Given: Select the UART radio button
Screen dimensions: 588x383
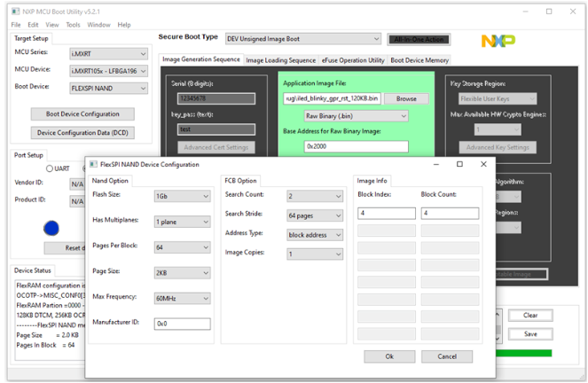Looking at the screenshot, I should (50, 168).
